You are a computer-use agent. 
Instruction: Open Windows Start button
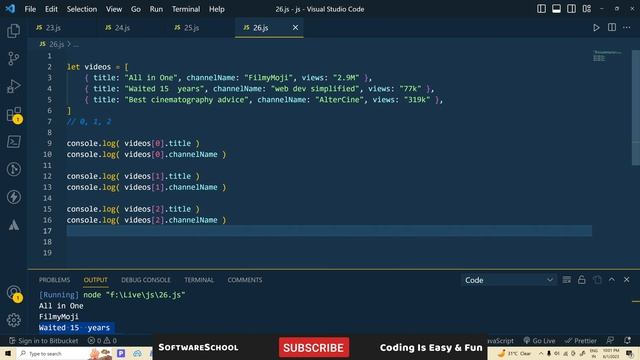point(8,353)
